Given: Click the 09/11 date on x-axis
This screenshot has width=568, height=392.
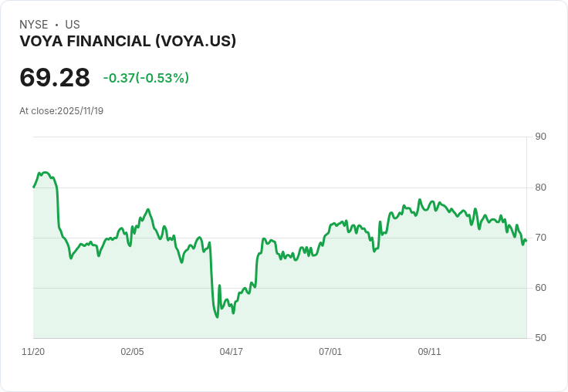Looking at the screenshot, I should point(430,352).
